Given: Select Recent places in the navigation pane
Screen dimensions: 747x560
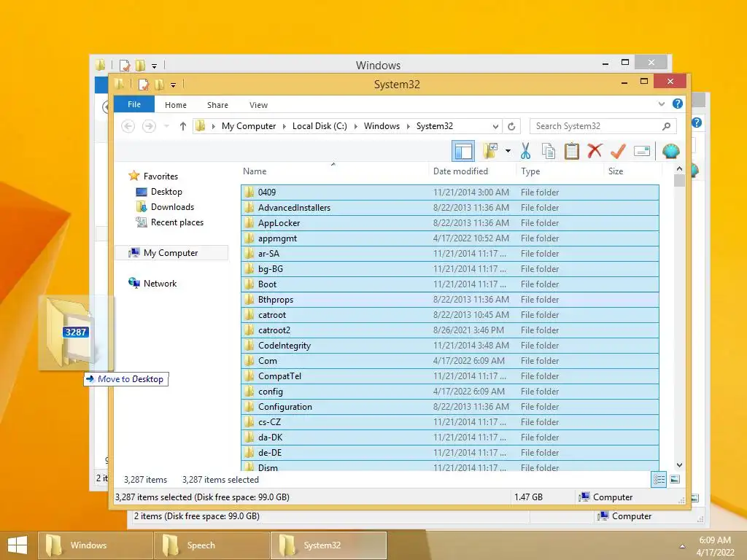Looking at the screenshot, I should [x=177, y=222].
